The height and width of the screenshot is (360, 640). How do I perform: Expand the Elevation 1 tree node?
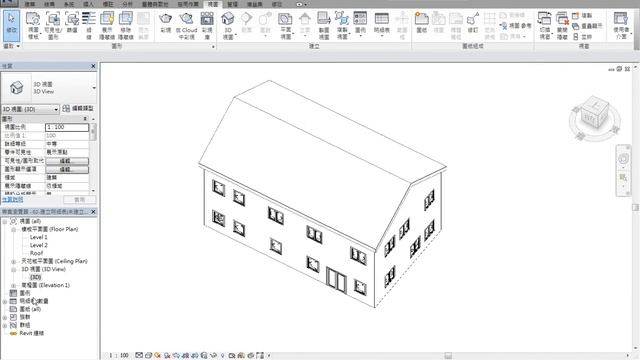[x=13, y=285]
